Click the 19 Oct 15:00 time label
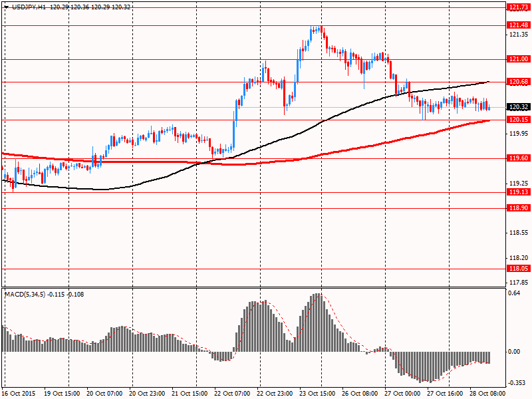 pyautogui.click(x=62, y=394)
